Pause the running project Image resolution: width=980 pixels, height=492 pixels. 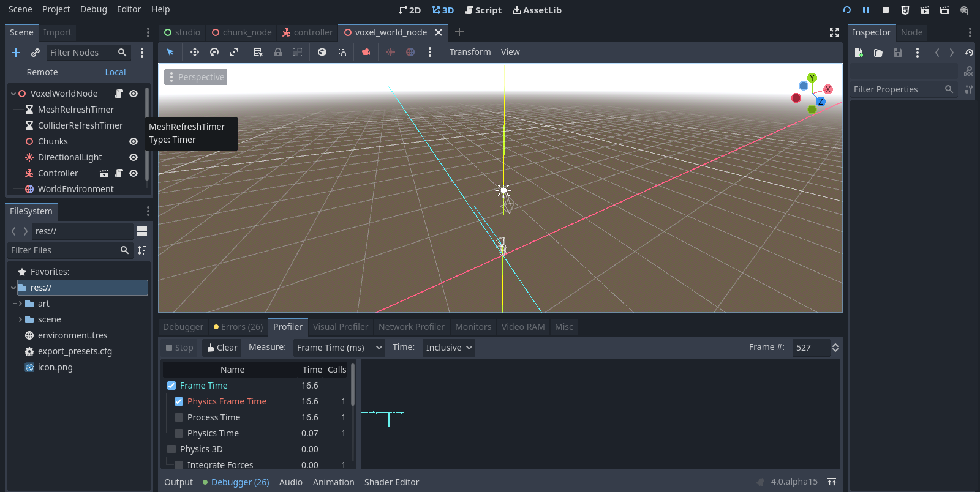pyautogui.click(x=866, y=10)
